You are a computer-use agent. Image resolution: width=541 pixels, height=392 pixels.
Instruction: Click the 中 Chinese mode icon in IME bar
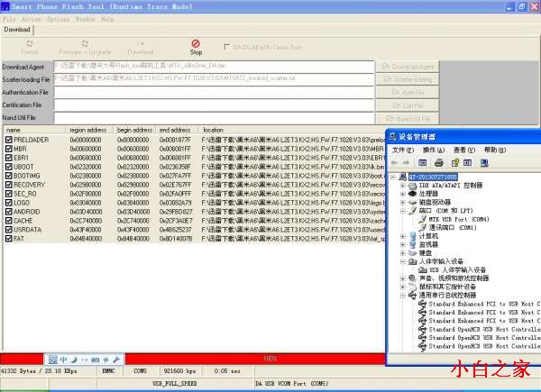pos(63,360)
